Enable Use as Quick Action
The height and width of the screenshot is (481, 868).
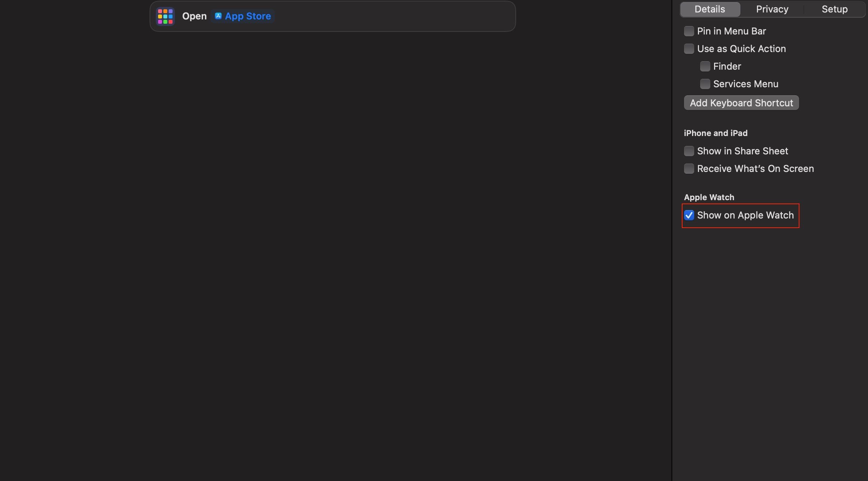click(x=689, y=48)
